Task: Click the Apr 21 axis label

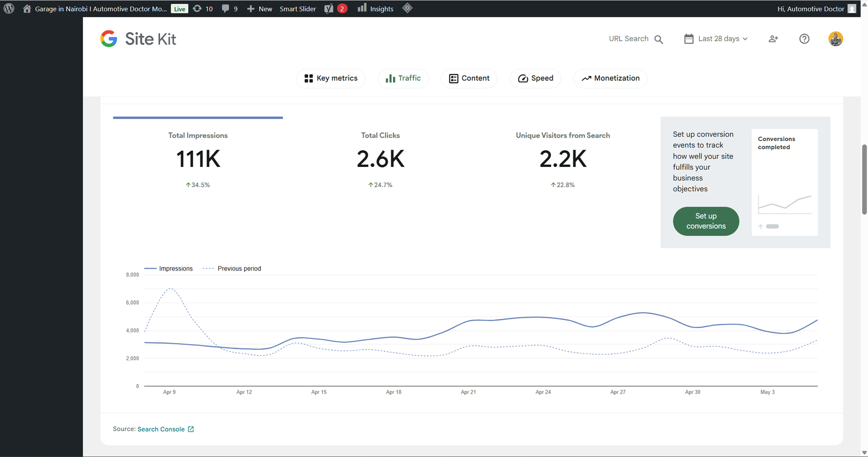Action: 468,392
